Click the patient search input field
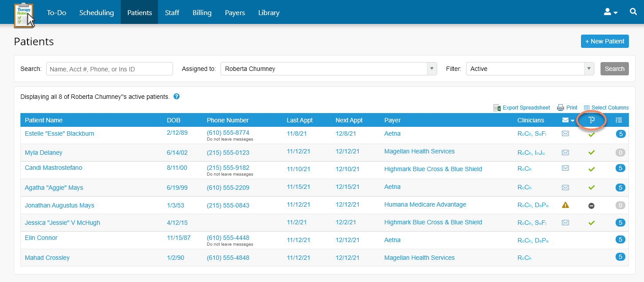The height and width of the screenshot is (282, 644). pos(109,69)
